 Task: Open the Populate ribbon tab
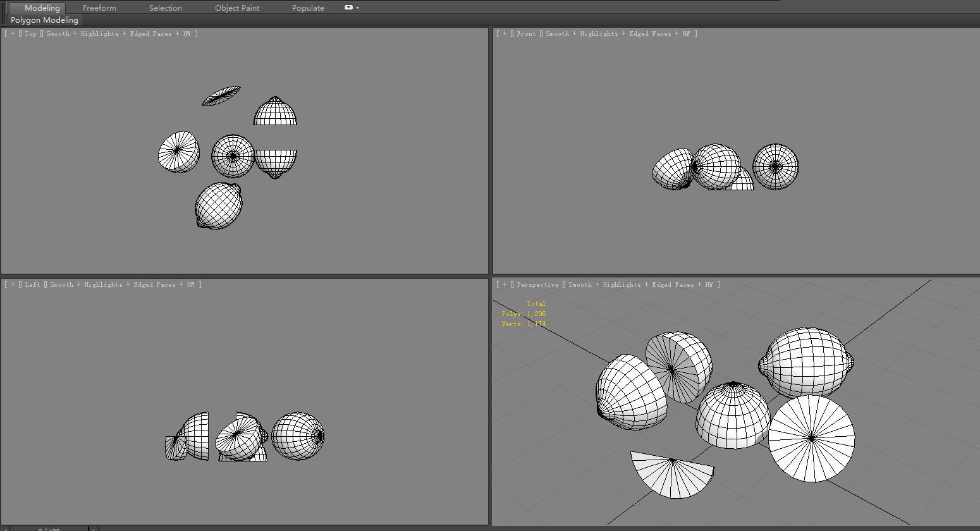tap(308, 8)
